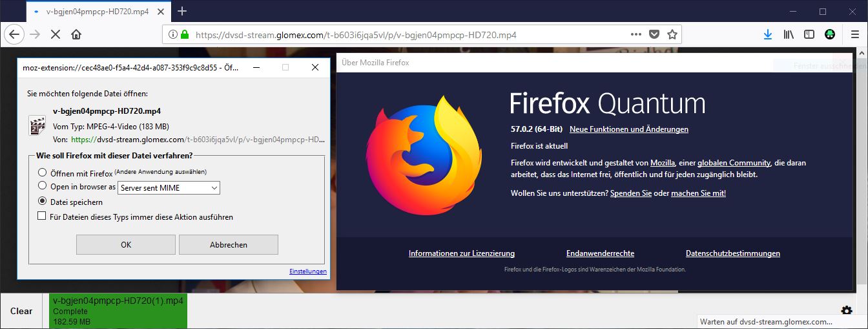Open the download bar settings gear
This screenshot has width=868, height=329.
[847, 310]
